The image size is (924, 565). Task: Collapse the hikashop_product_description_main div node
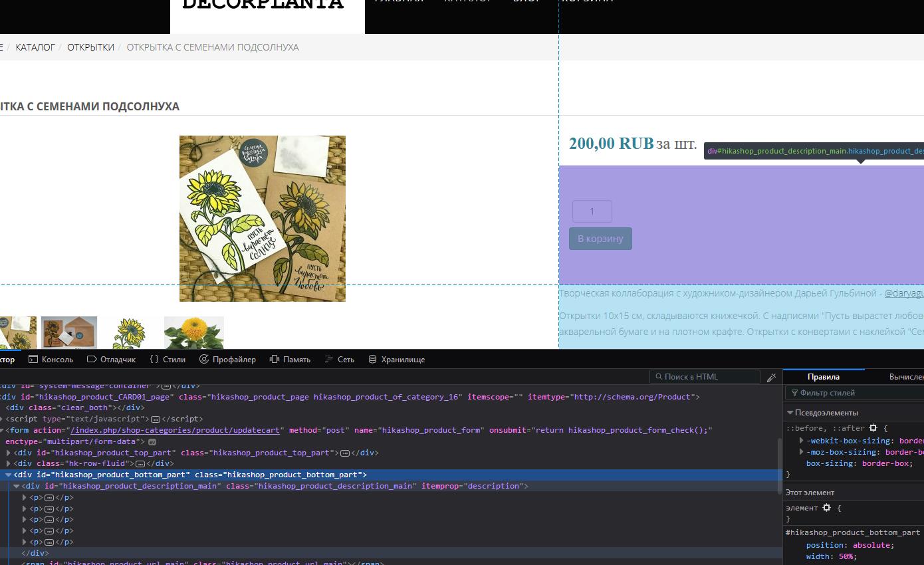tap(17, 487)
